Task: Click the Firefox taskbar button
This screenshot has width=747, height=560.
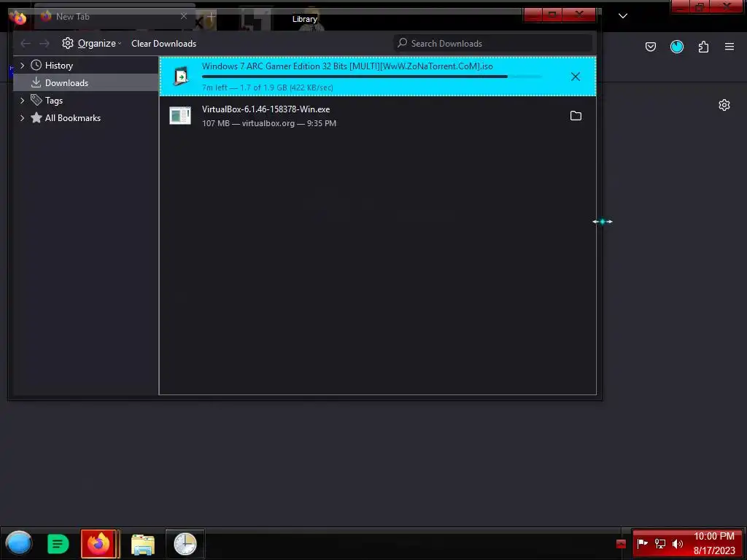Action: coord(98,543)
